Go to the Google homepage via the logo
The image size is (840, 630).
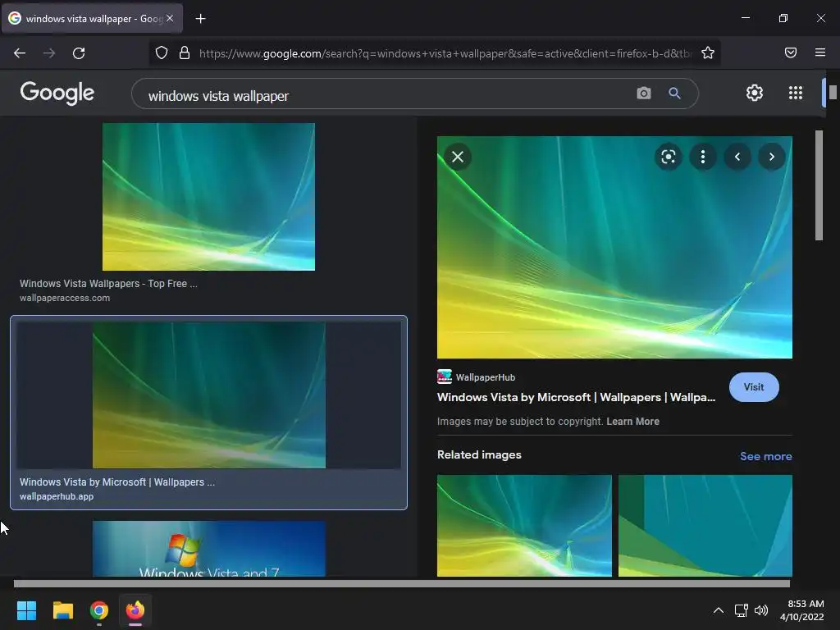point(57,94)
